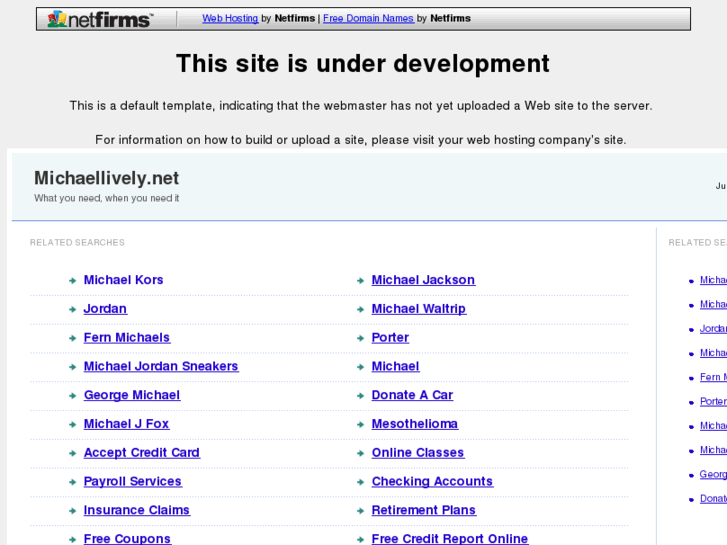The width and height of the screenshot is (727, 545).
Task: Open the Donate A Car link
Action: pyautogui.click(x=412, y=395)
